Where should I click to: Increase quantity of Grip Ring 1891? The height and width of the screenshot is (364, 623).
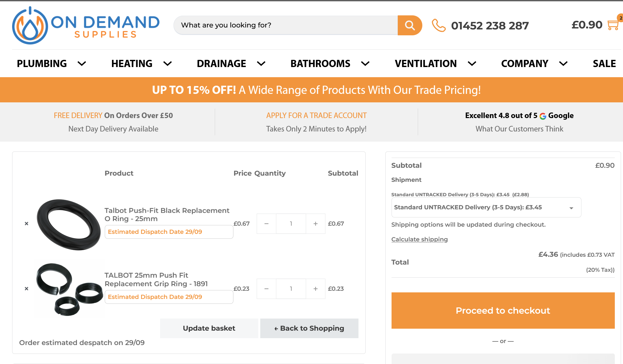316,289
